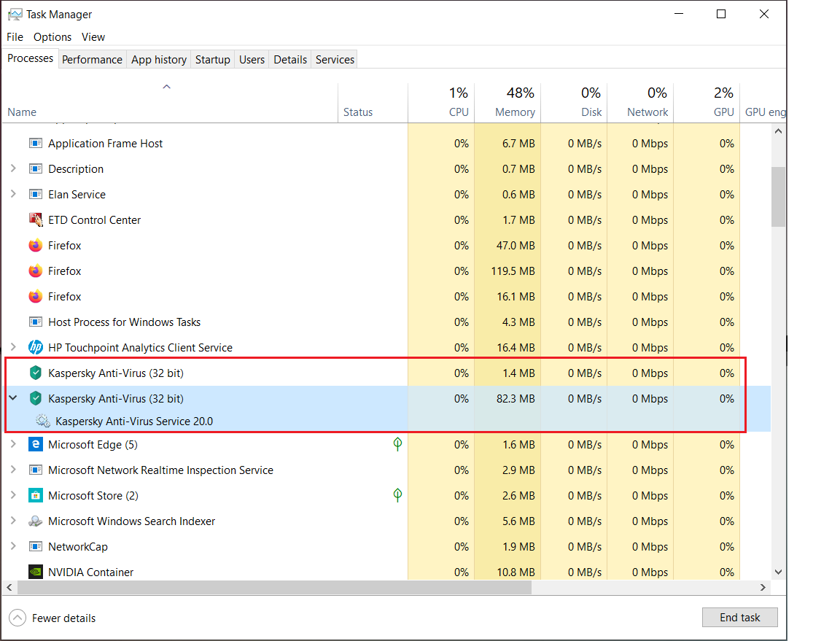Collapse the expanded Kaspersky Anti-Virus group
The width and height of the screenshot is (840, 641).
(x=13, y=398)
